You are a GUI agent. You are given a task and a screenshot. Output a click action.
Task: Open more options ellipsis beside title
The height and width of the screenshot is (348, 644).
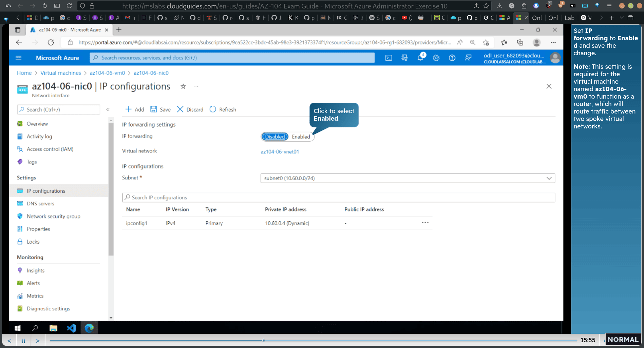(x=196, y=86)
